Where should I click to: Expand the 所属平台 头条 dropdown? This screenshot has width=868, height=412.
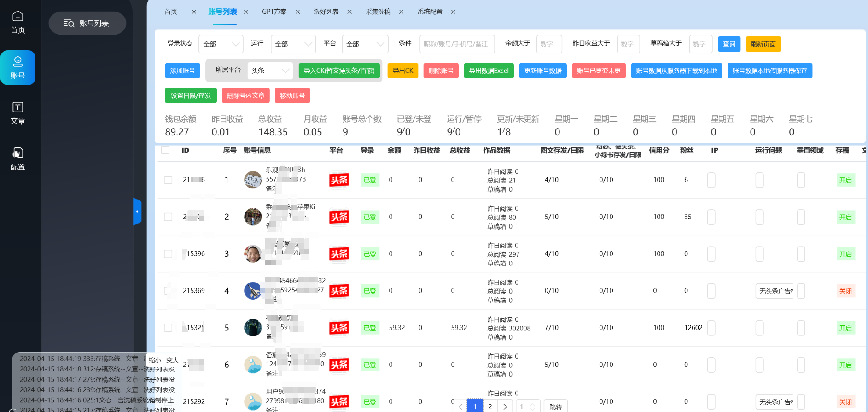point(270,71)
